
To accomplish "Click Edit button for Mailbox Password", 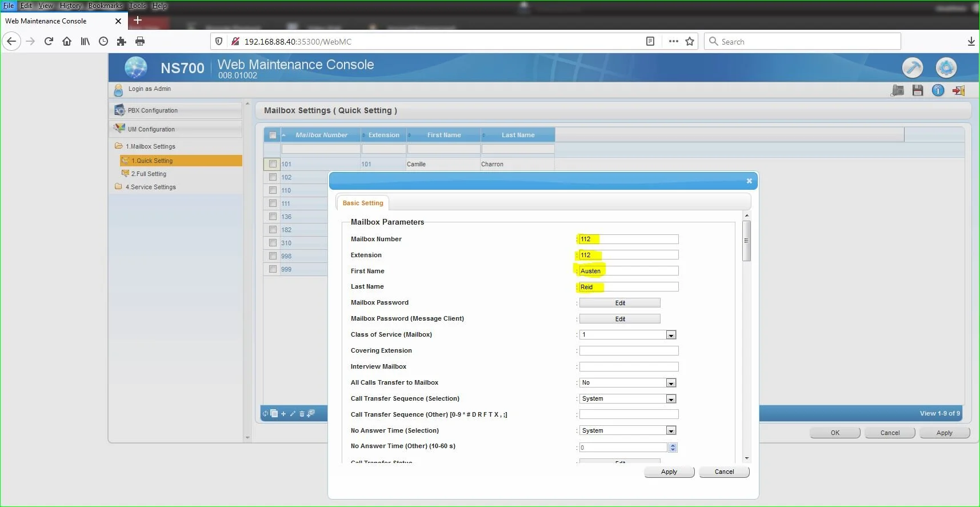I will click(x=620, y=303).
